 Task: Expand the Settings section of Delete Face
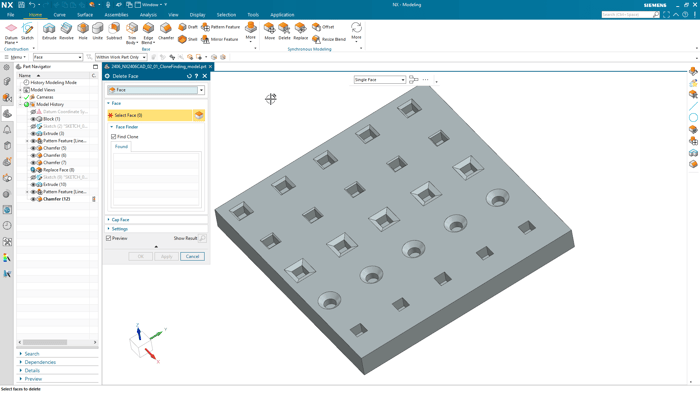pyautogui.click(x=119, y=229)
